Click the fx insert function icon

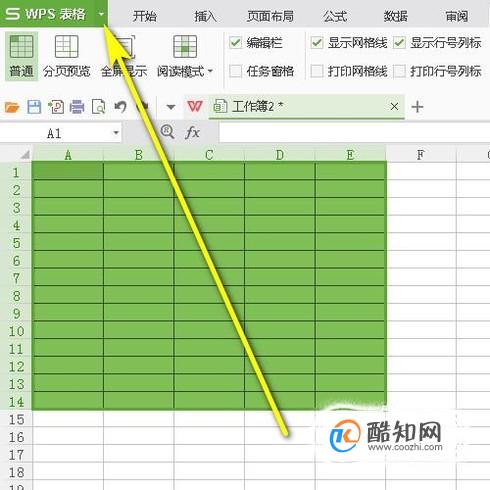pos(192,133)
